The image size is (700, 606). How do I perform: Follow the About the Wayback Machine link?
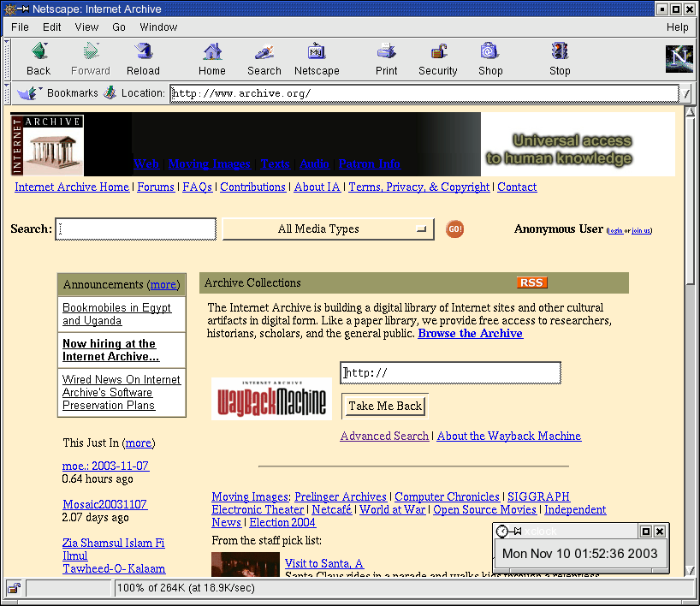tap(509, 436)
